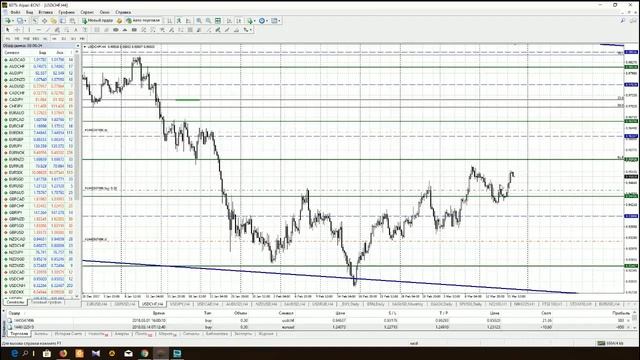Select the Crosshair tool
This screenshot has width=640, height=360.
pos(17,30)
